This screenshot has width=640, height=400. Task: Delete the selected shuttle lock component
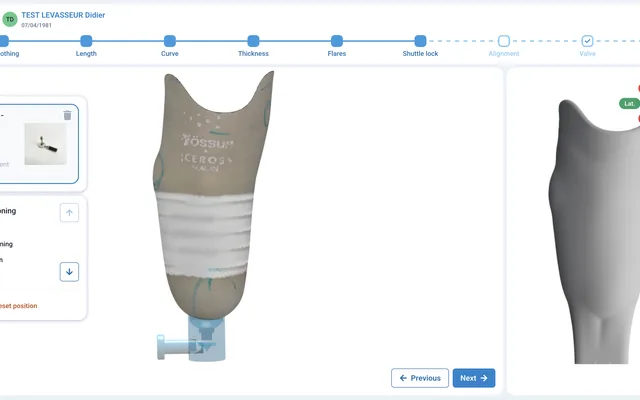[67, 116]
